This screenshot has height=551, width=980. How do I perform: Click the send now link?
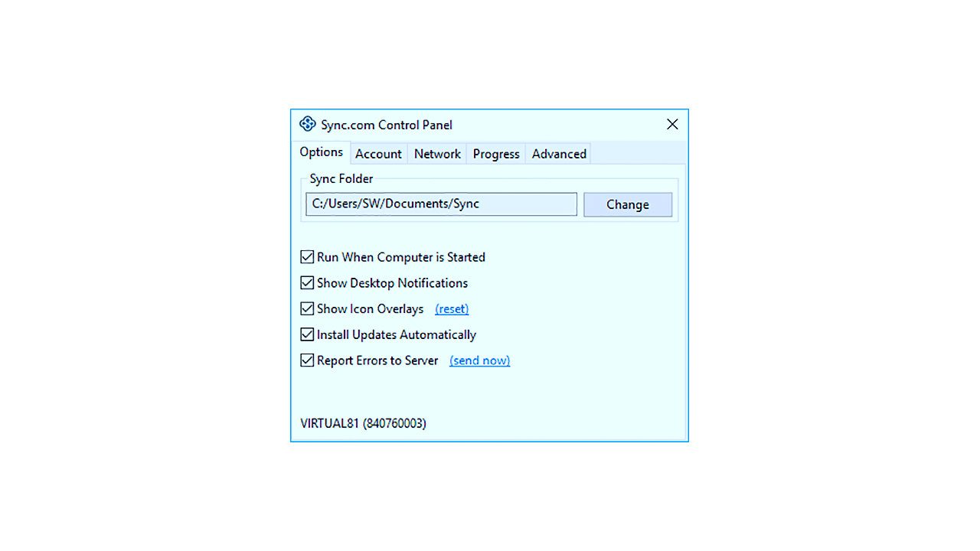pos(480,360)
